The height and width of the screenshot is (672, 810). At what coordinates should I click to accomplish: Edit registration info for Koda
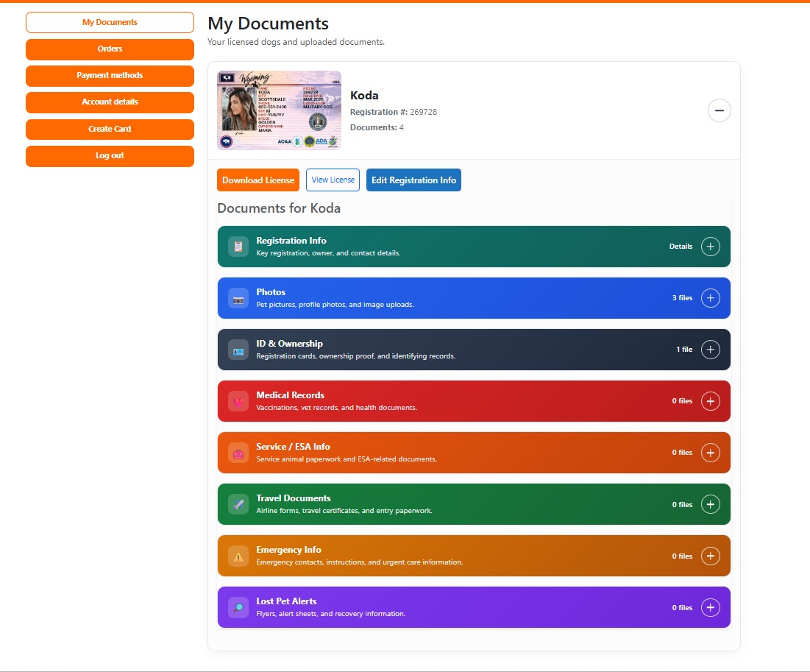[x=413, y=180]
